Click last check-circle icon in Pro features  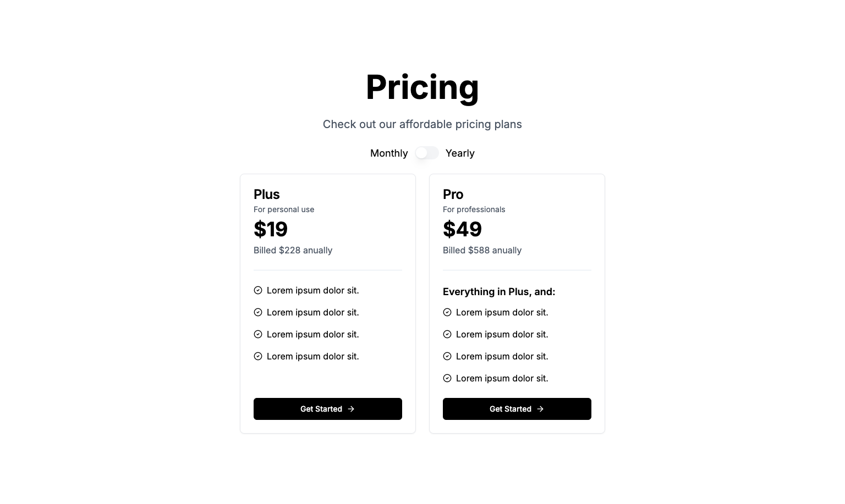point(447,378)
